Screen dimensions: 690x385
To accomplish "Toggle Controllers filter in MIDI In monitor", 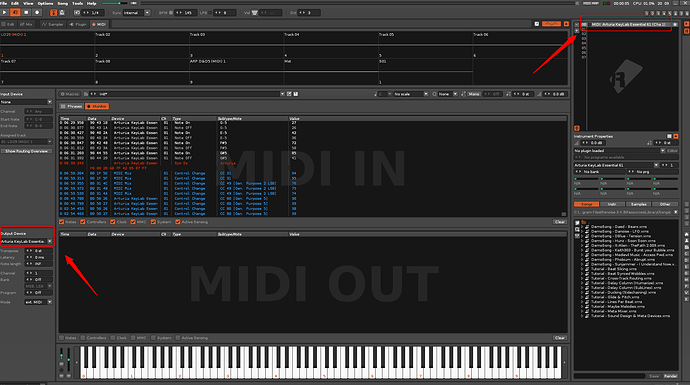I will pos(83,222).
